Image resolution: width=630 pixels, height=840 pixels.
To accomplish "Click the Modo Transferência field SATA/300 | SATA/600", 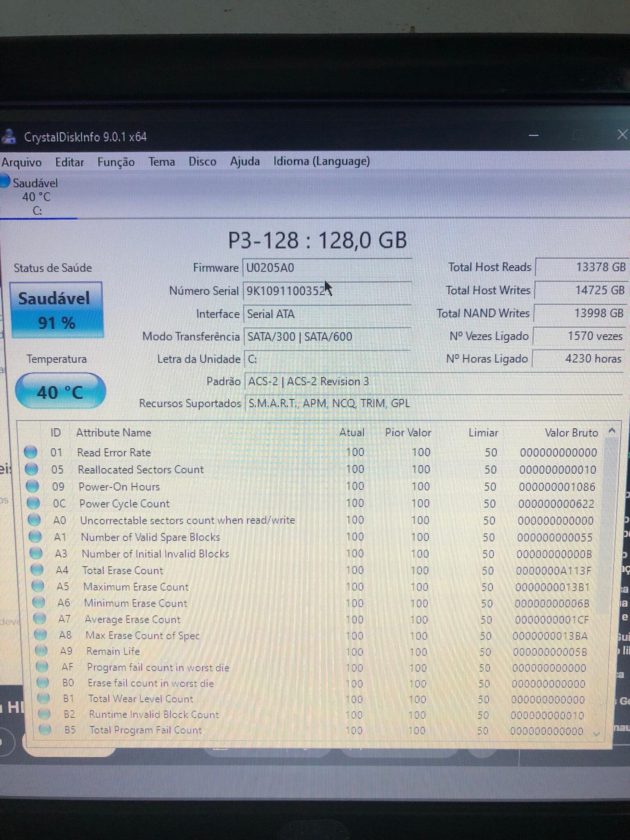I will tap(327, 337).
